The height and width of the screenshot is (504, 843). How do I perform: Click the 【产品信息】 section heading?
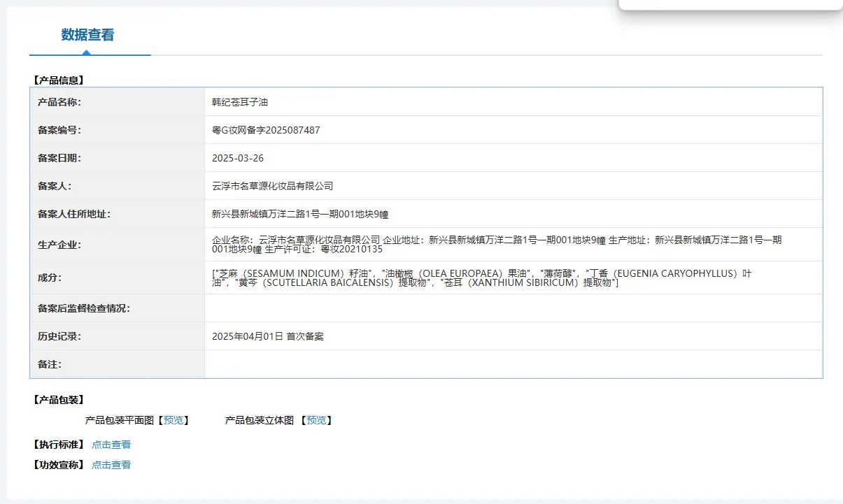tap(58, 80)
